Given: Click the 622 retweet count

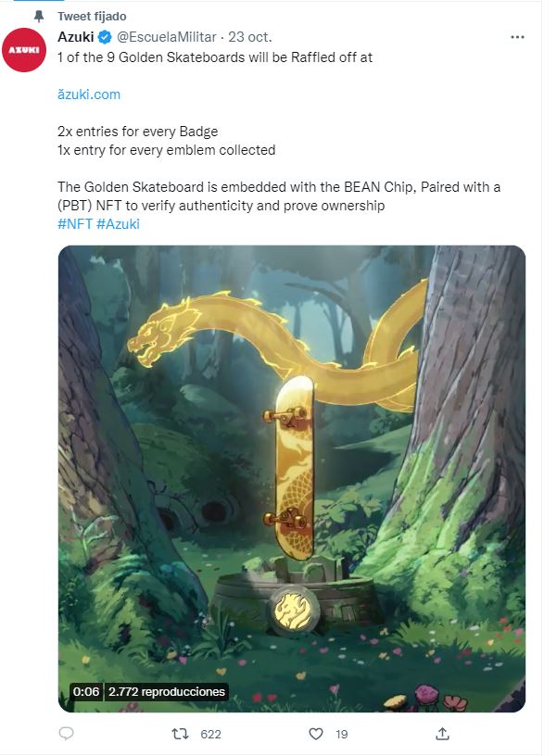Looking at the screenshot, I should coord(210,735).
